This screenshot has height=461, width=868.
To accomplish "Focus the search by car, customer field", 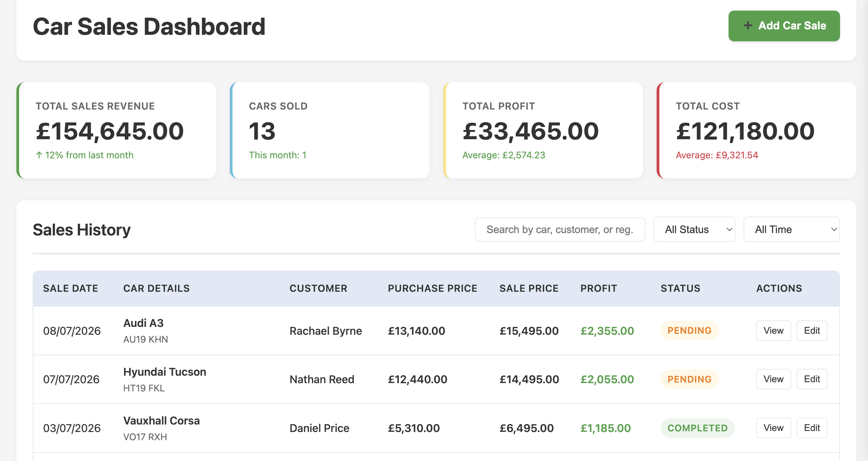I will coord(560,229).
